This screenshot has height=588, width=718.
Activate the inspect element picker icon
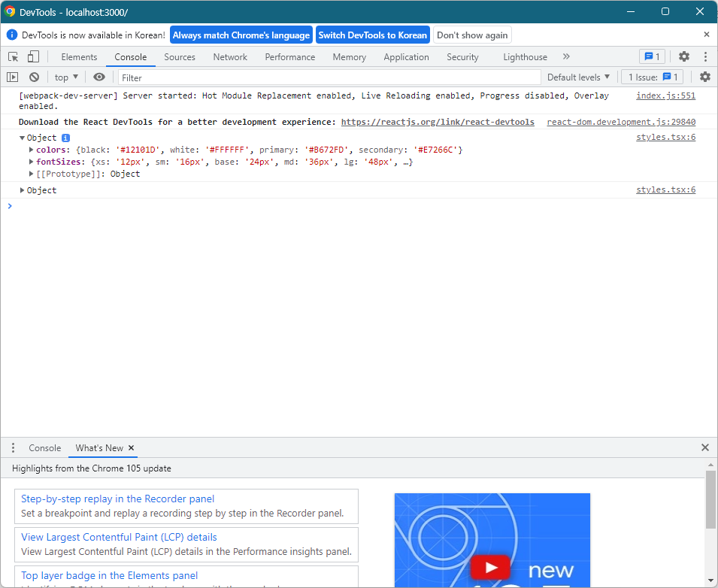pyautogui.click(x=14, y=57)
